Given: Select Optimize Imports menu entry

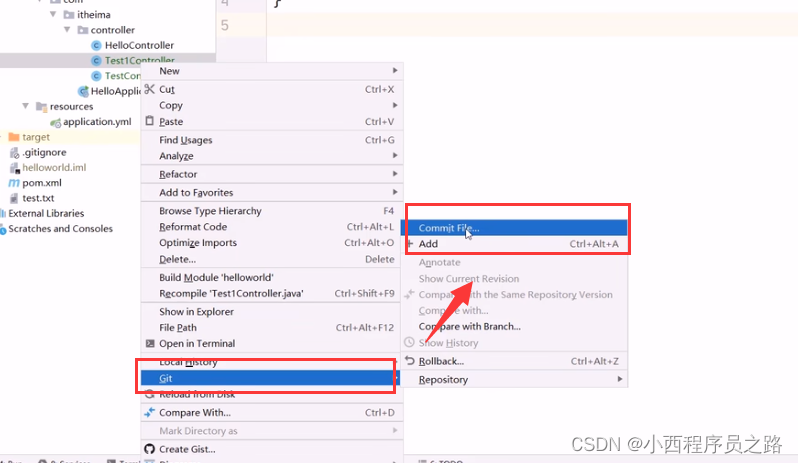Looking at the screenshot, I should click(272, 243).
